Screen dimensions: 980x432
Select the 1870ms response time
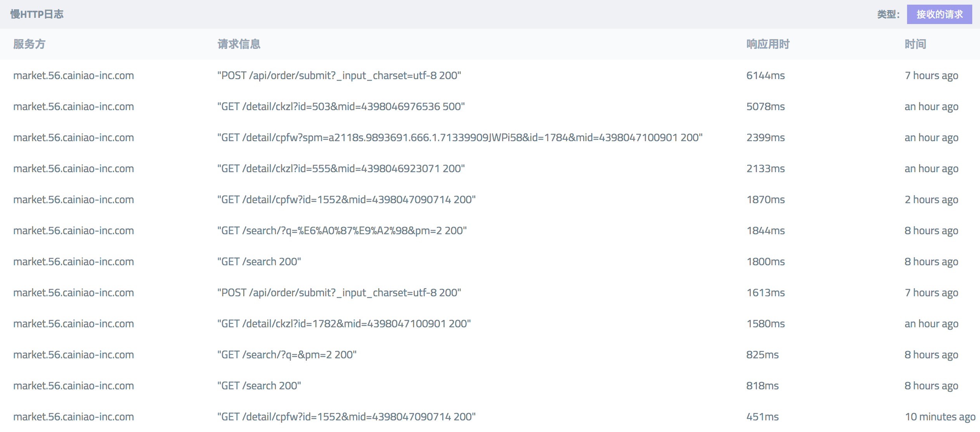point(765,199)
